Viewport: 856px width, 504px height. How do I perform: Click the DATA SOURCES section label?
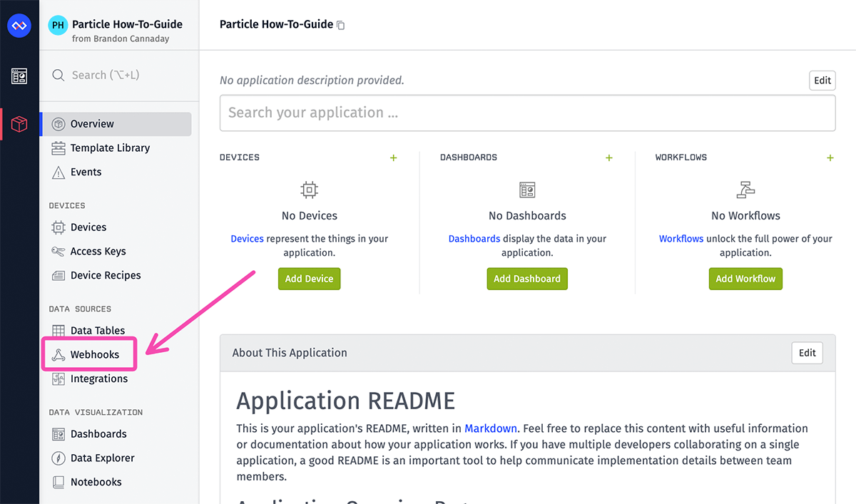click(x=80, y=309)
